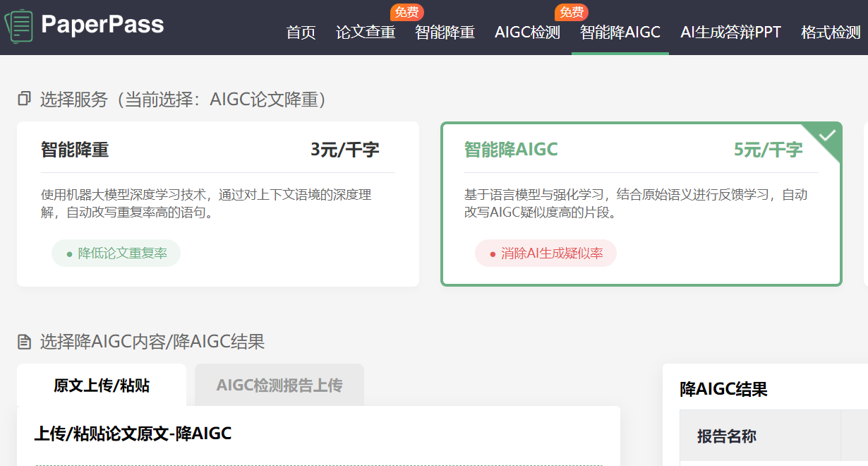
Task: Click the PaperPass logo icon
Action: click(19, 26)
